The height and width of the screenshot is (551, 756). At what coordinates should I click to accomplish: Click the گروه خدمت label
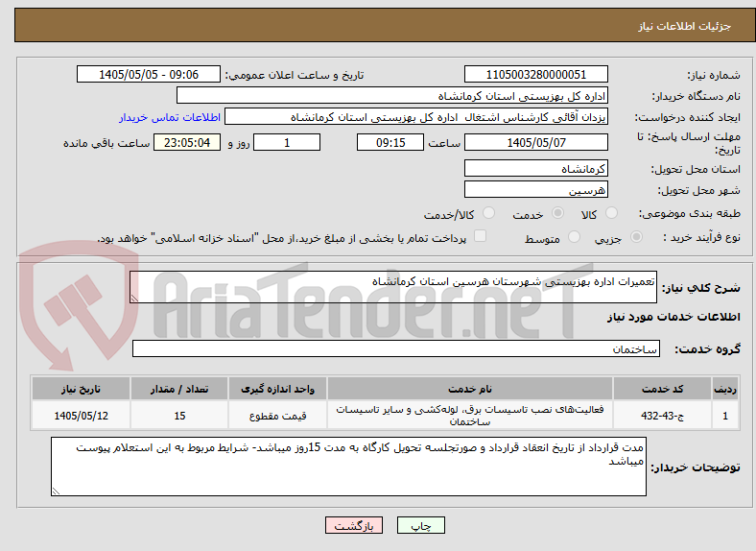[x=707, y=348]
